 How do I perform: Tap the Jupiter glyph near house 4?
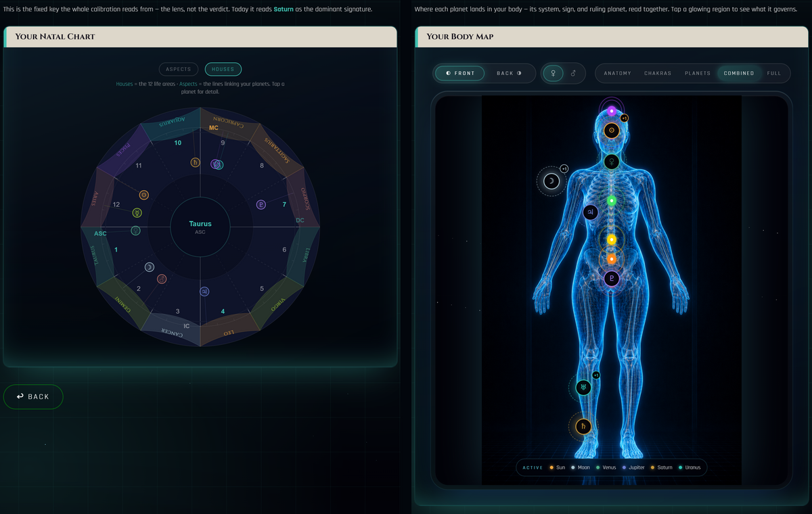tap(204, 291)
